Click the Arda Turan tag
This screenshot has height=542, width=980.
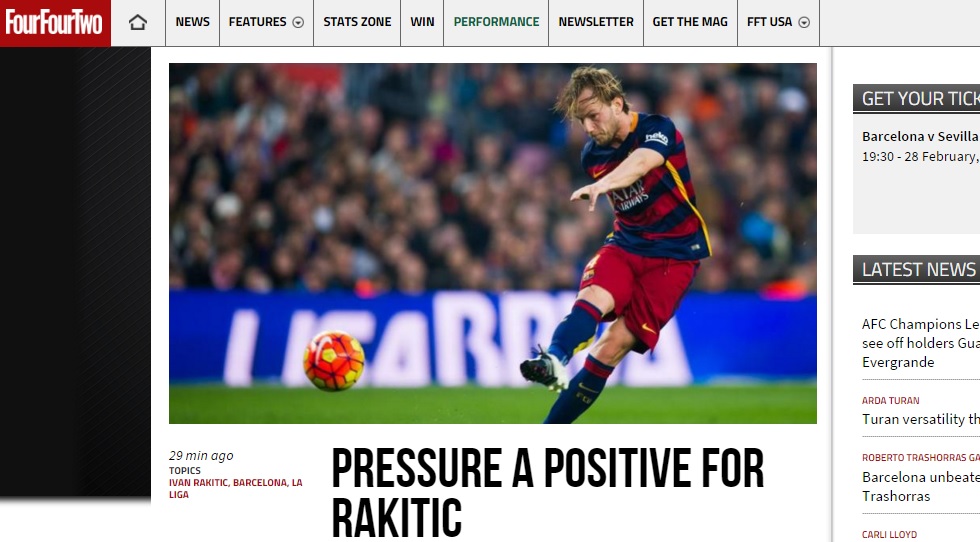click(x=891, y=401)
